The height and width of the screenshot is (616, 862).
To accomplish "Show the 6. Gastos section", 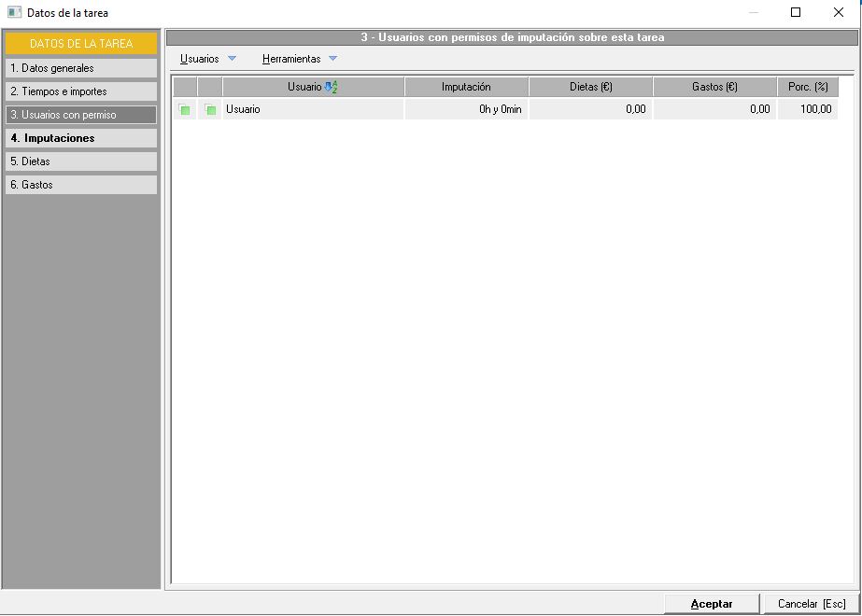I will pyautogui.click(x=80, y=185).
